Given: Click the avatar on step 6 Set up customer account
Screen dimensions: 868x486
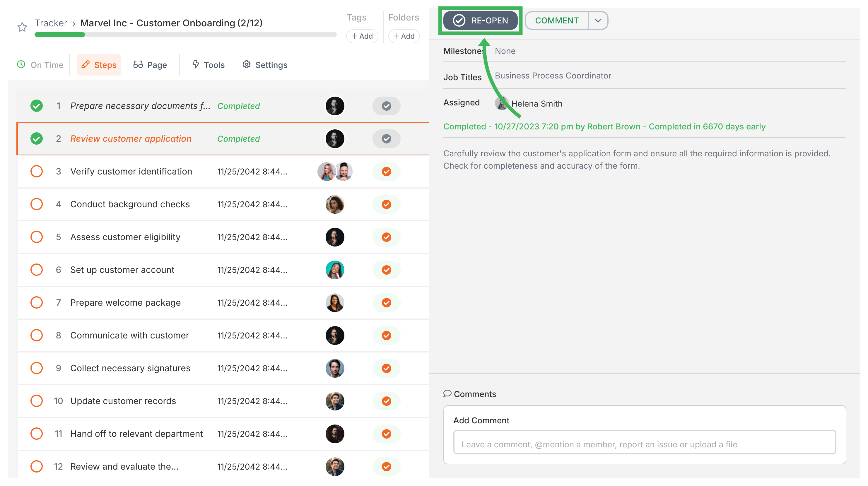Looking at the screenshot, I should tap(335, 269).
